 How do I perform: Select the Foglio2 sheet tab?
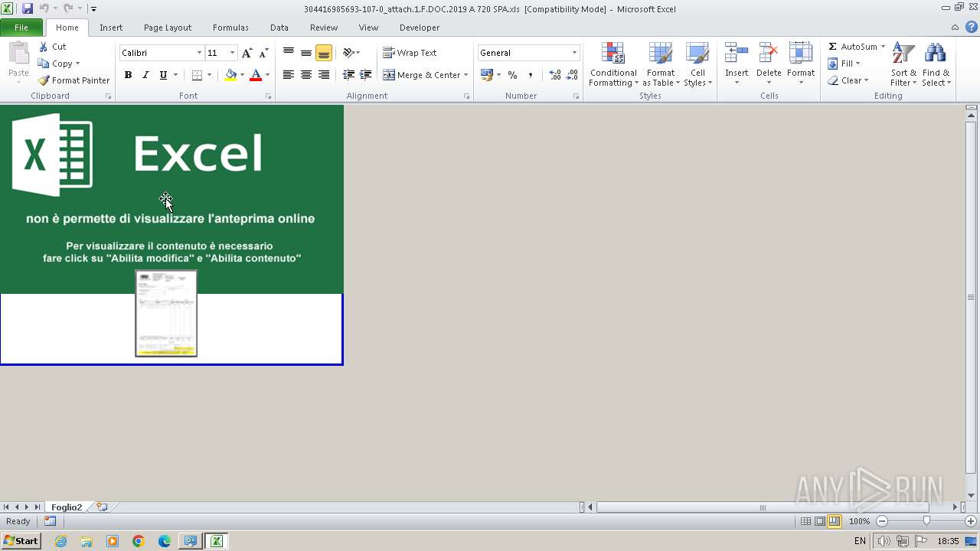67,507
